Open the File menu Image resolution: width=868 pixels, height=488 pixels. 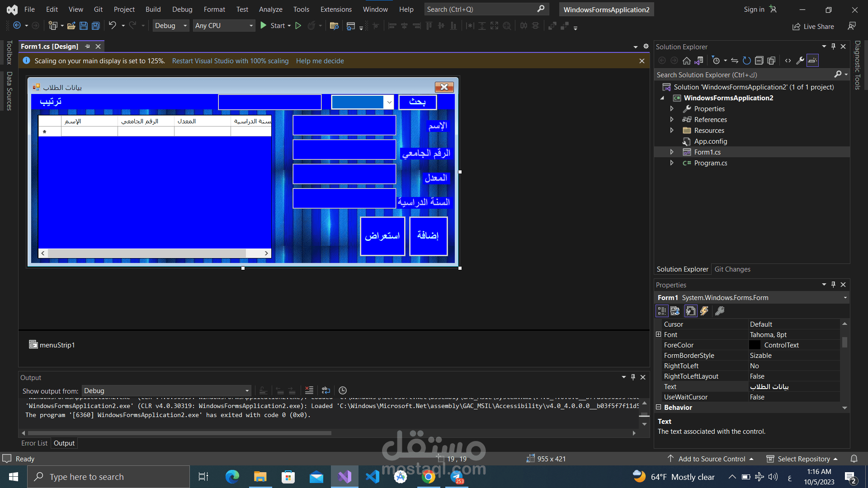[x=29, y=9]
